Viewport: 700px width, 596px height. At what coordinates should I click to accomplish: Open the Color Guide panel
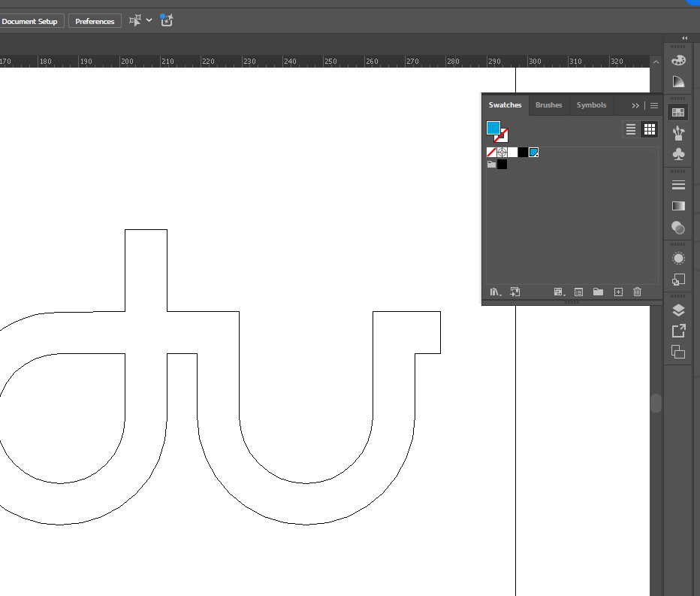pos(678,81)
